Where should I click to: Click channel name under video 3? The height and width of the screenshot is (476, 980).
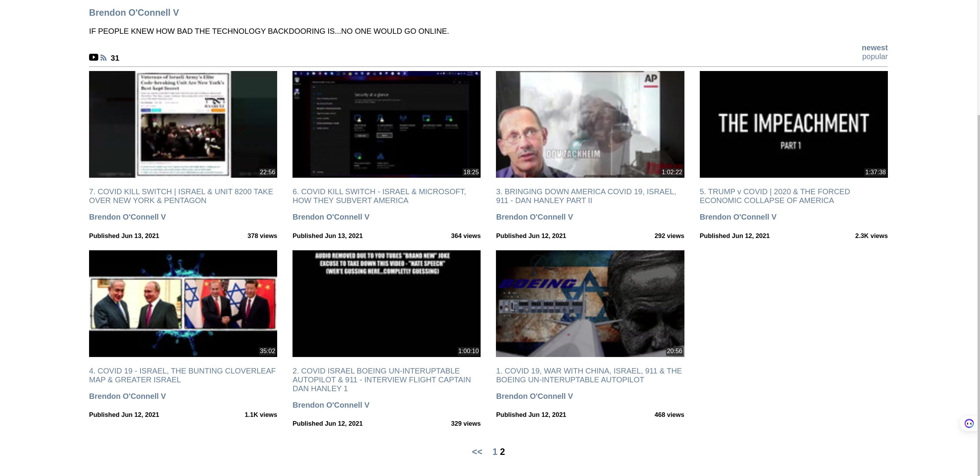[534, 217]
